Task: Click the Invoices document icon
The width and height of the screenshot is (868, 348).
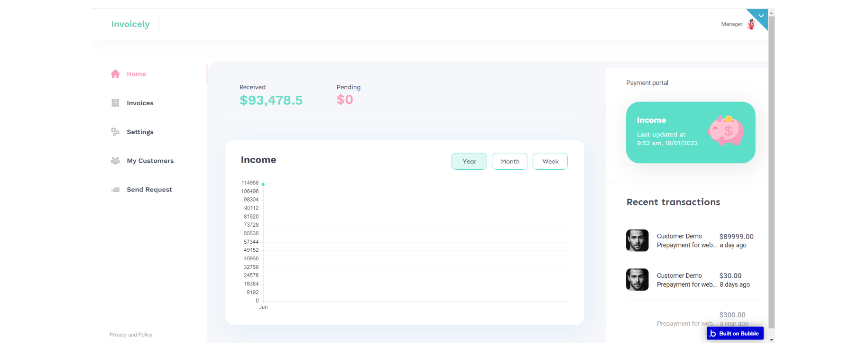Action: click(x=115, y=103)
